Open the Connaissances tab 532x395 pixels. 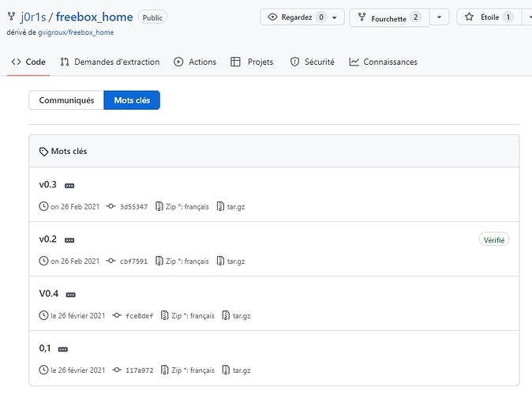tap(384, 62)
